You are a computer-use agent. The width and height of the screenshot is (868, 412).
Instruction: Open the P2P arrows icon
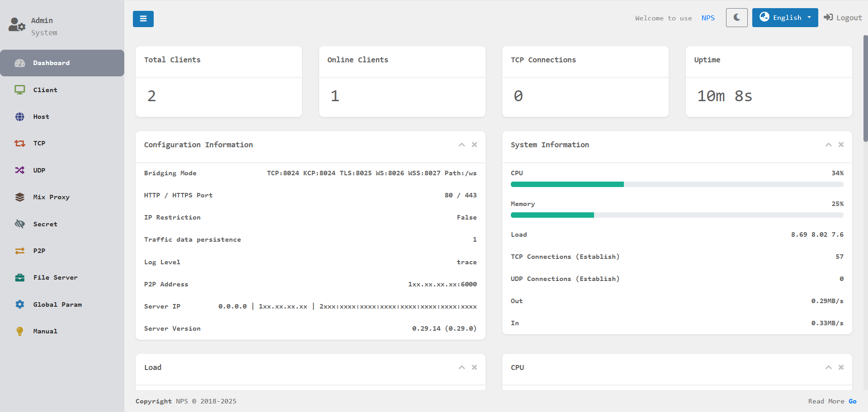pyautogui.click(x=19, y=250)
